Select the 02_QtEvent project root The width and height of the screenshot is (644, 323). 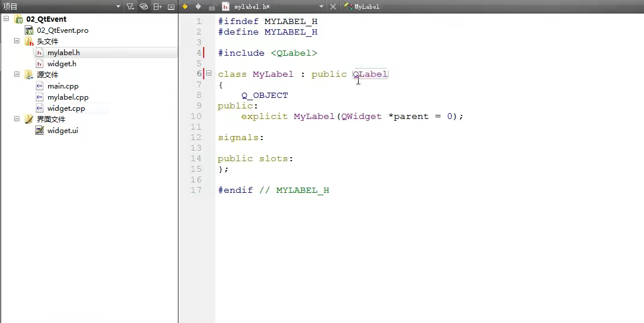click(x=46, y=19)
